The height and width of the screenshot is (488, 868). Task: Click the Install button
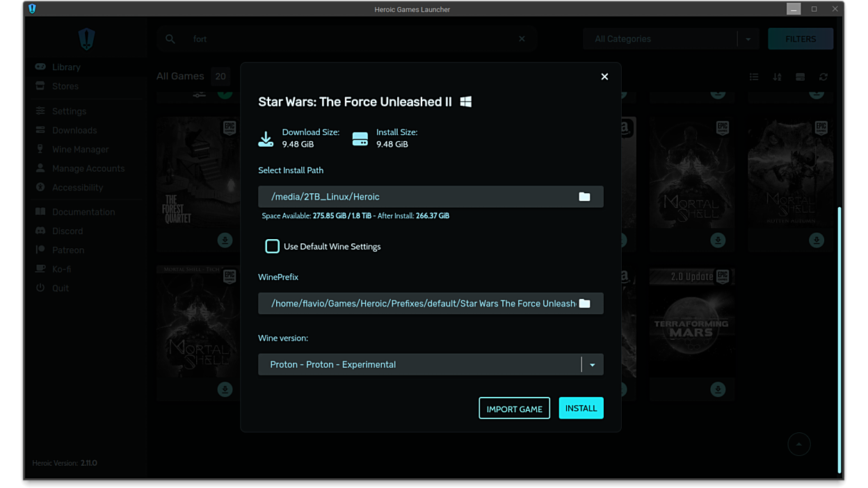(581, 408)
